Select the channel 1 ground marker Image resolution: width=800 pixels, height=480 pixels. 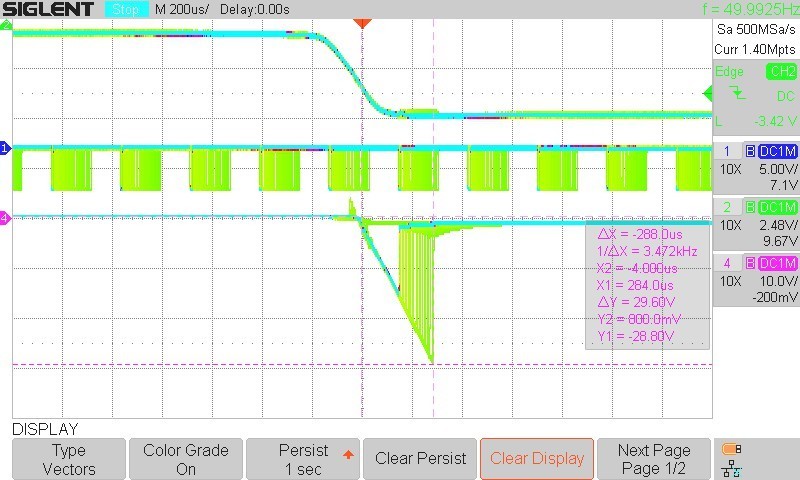pos(5,149)
